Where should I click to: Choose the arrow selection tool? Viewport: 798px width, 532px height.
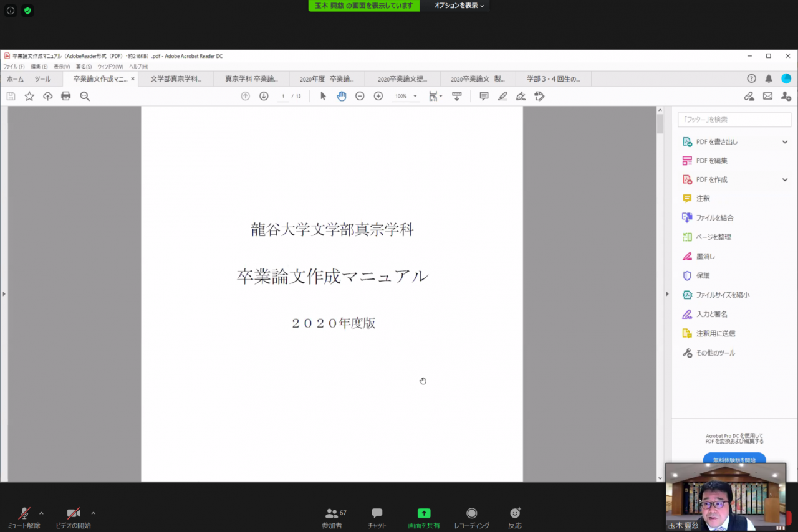(323, 96)
